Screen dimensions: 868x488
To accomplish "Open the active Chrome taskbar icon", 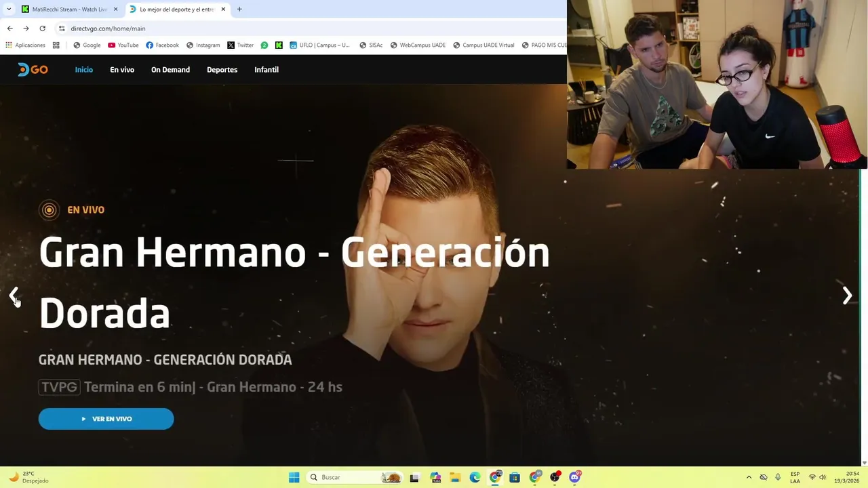I will coord(495,477).
